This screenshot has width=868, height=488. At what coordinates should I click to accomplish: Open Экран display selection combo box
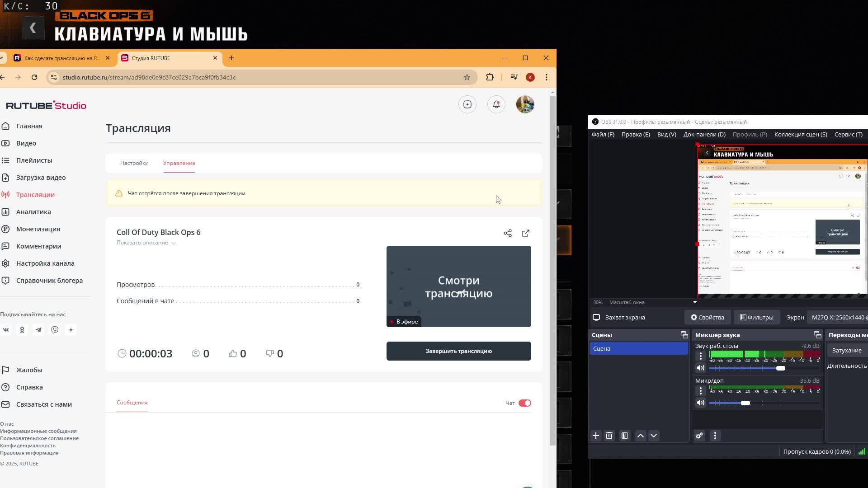coord(839,317)
